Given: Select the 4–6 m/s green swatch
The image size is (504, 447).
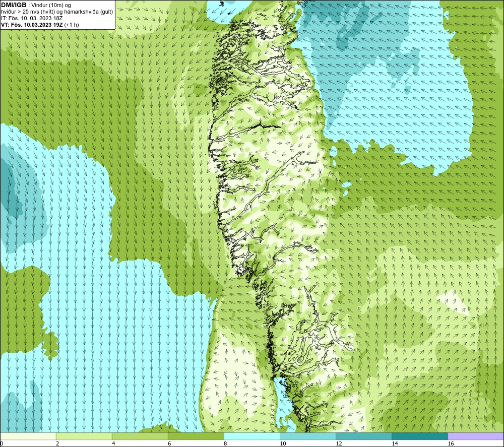Looking at the screenshot, I should [140, 436].
